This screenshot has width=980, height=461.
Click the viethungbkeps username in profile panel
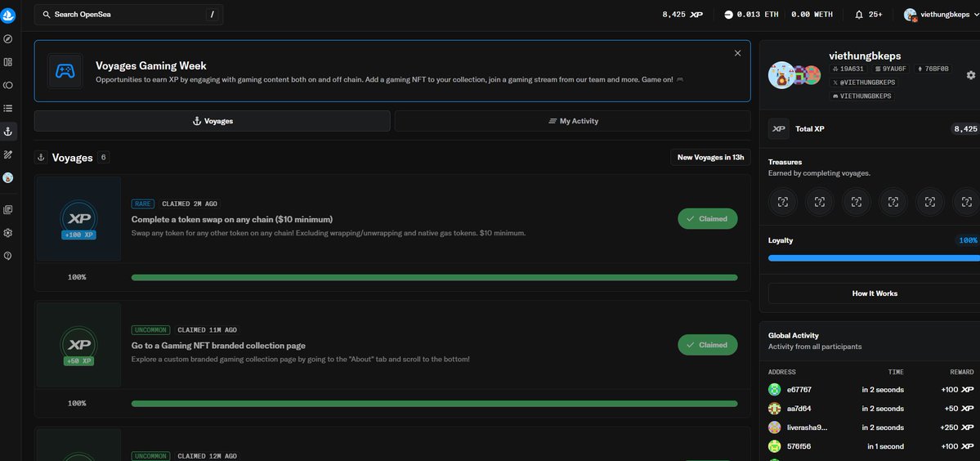coord(865,56)
